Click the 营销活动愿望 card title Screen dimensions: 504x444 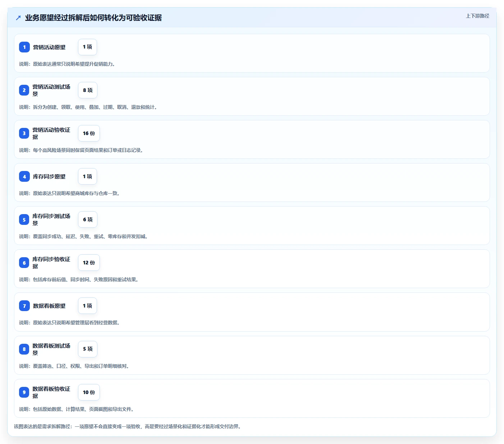tap(49, 47)
